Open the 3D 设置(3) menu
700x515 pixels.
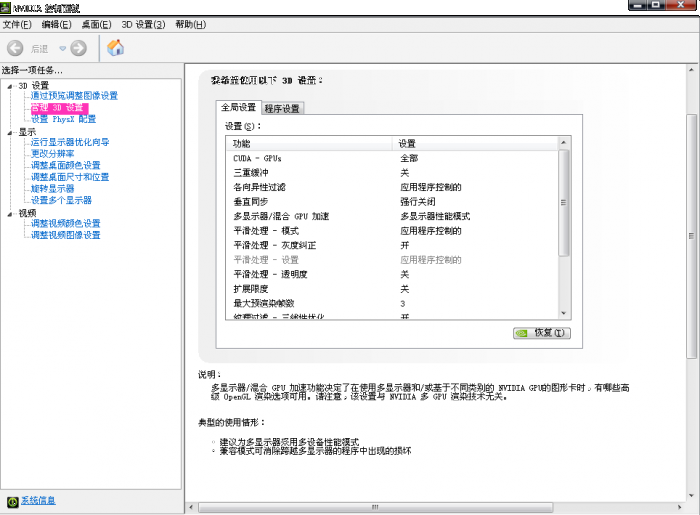143,25
